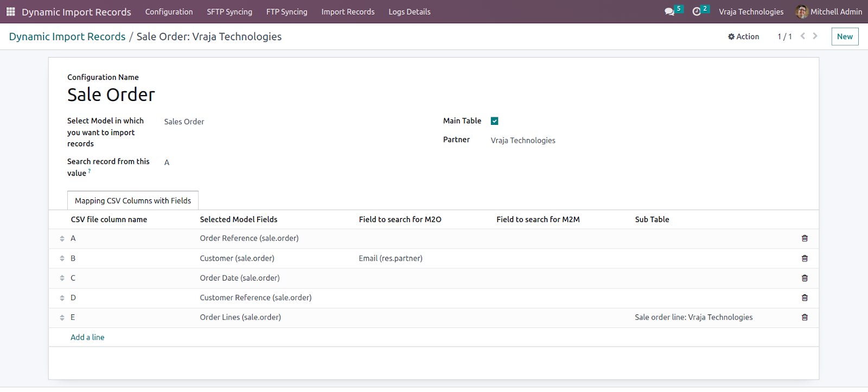
Task: Click Mitchell Admin avatar
Action: coord(801,11)
